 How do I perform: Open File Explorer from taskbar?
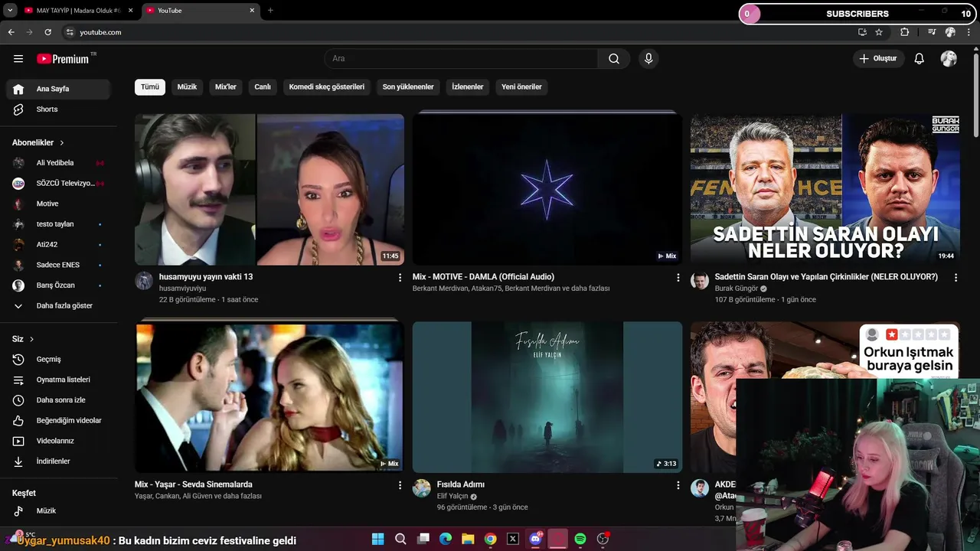click(x=468, y=539)
